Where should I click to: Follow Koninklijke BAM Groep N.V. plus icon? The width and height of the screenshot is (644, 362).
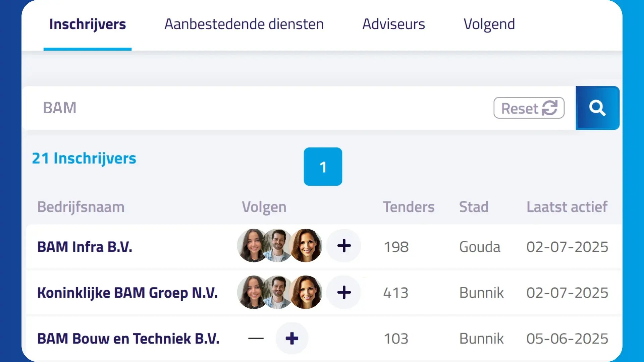344,292
